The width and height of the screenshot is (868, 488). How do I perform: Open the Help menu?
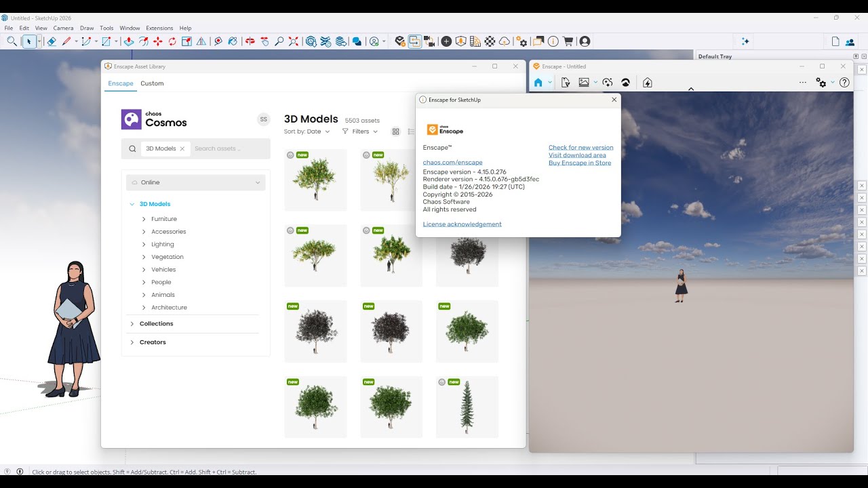(186, 28)
